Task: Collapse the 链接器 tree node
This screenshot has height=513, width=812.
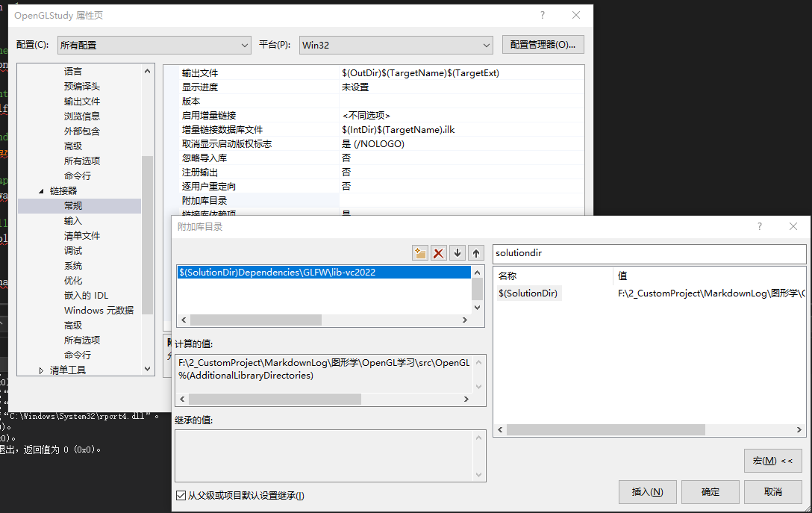Action: point(41,191)
